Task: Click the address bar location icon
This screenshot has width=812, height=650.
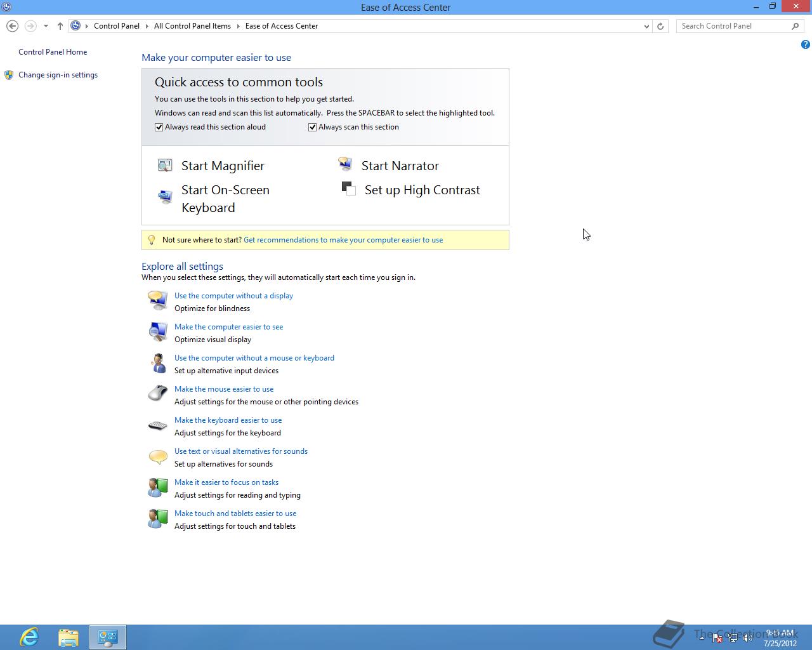Action: tap(75, 26)
